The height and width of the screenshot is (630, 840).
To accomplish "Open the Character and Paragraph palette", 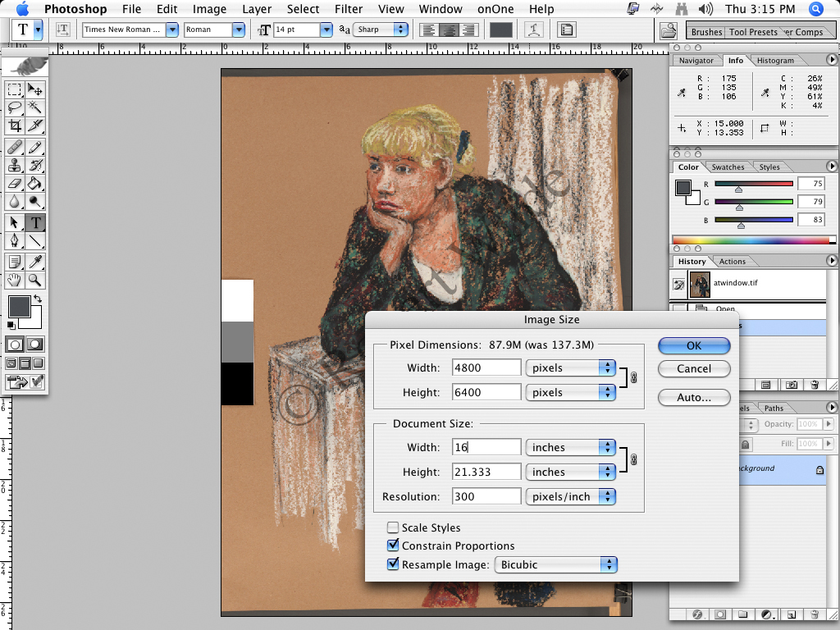I will coord(566,30).
